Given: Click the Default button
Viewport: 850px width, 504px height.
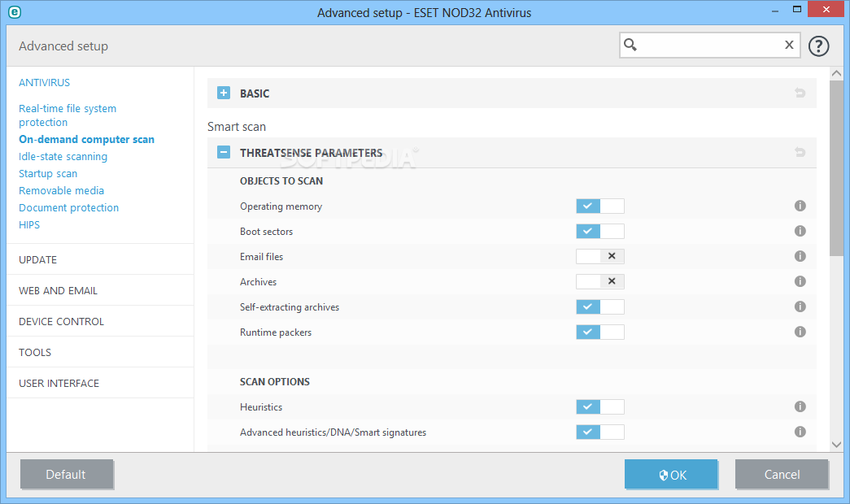Looking at the screenshot, I should [67, 474].
